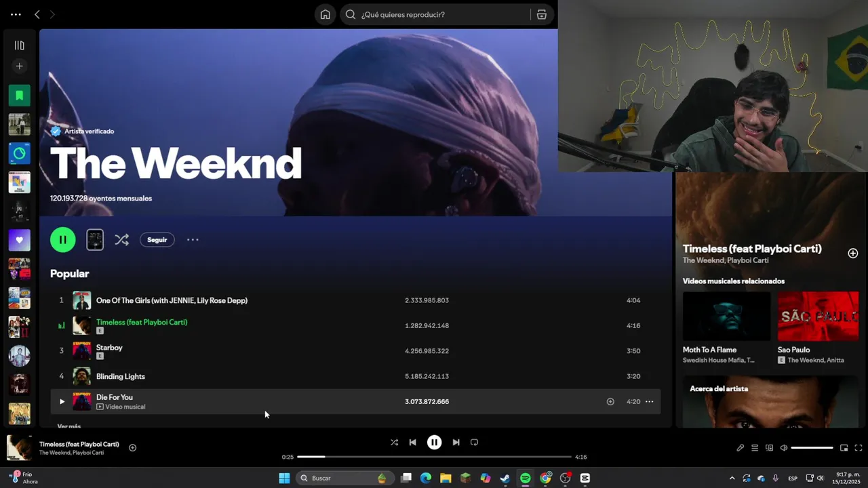868x488 pixels.
Task: Open Moth To A Flame music video
Action: [726, 316]
